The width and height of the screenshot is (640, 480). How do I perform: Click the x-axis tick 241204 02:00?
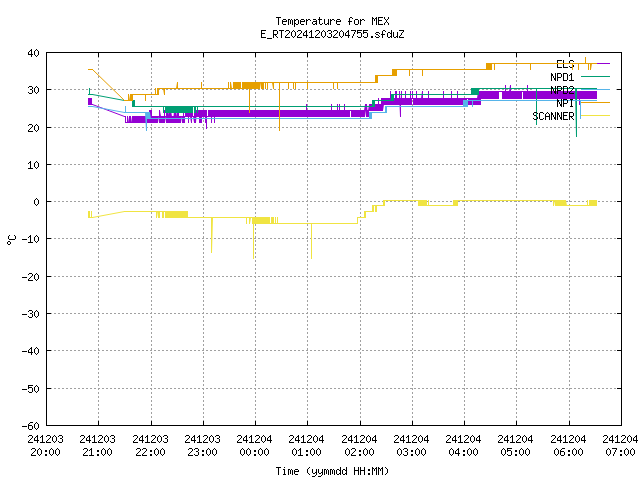click(x=359, y=446)
